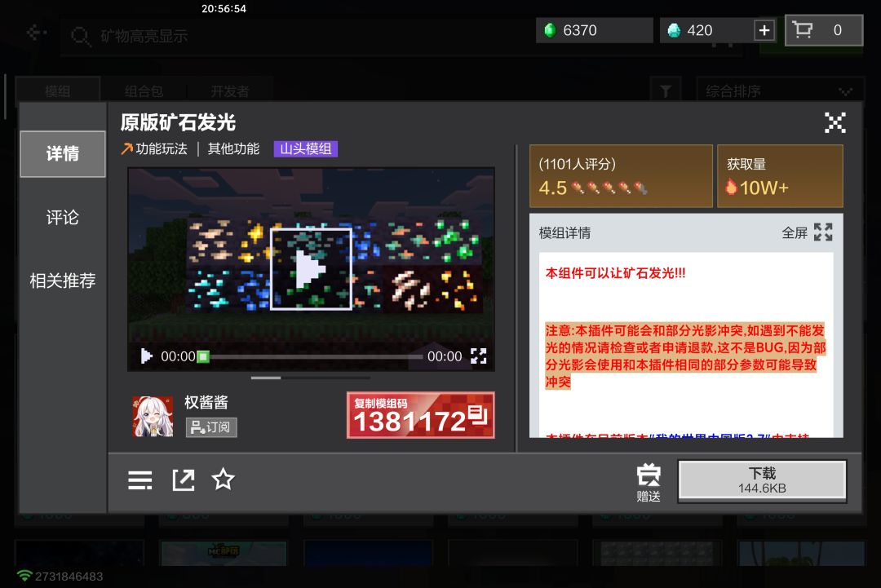Image resolution: width=881 pixels, height=588 pixels.
Task: Open the list menu icon in bottom bar
Action: (140, 480)
